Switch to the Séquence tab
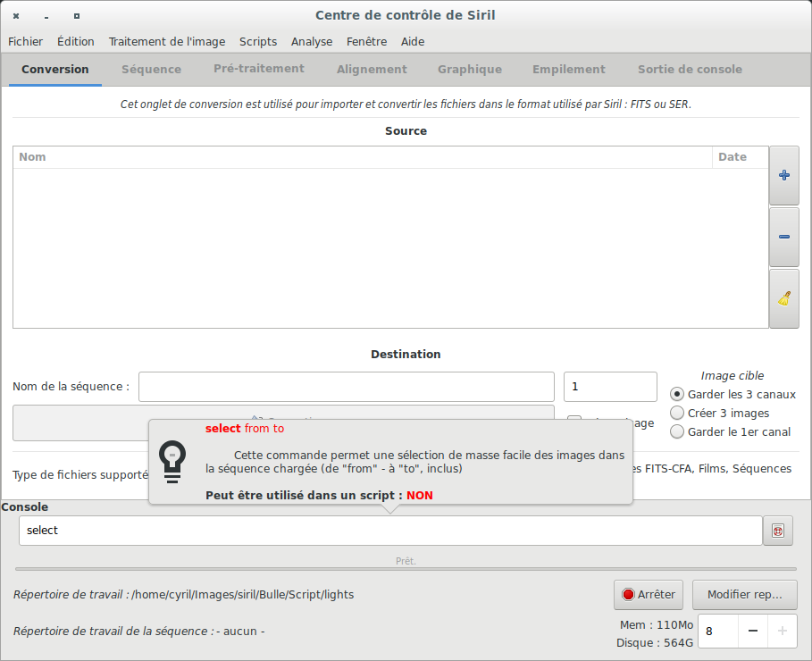 (151, 70)
